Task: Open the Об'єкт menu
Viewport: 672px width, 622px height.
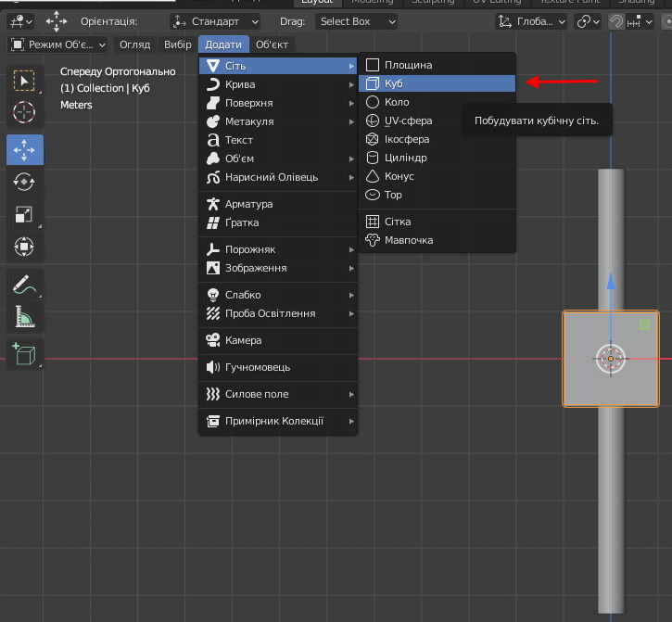Action: tap(272, 44)
